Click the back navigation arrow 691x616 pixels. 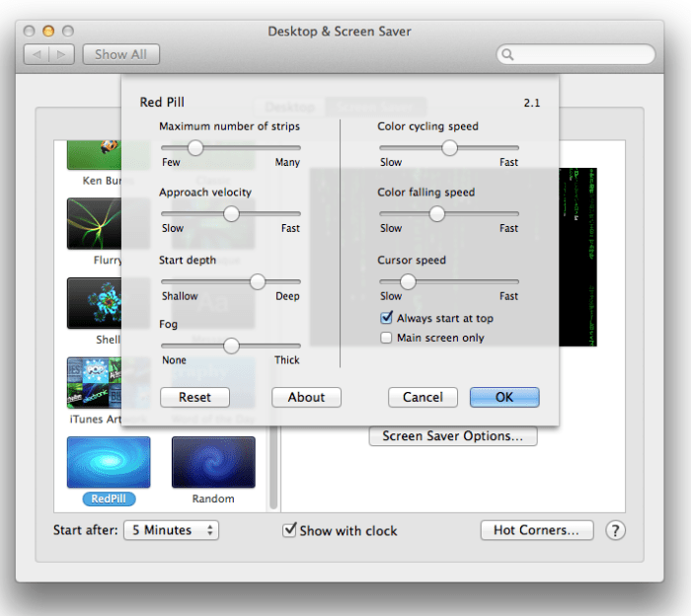click(x=37, y=55)
